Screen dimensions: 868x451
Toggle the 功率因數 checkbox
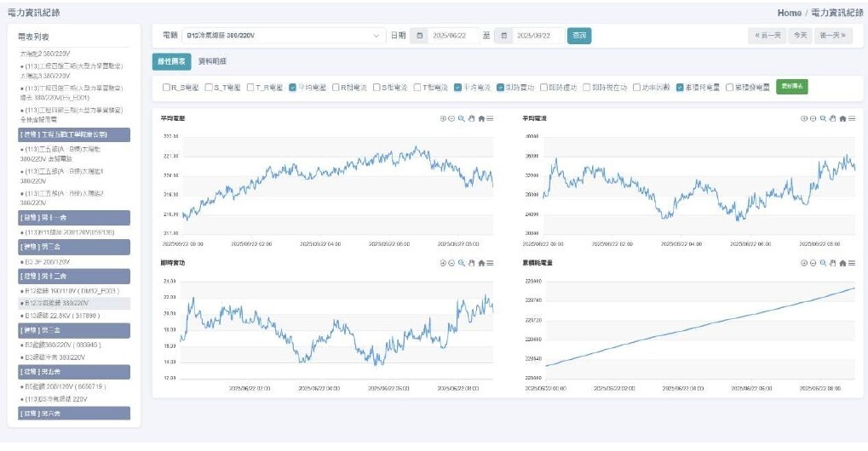[637, 87]
